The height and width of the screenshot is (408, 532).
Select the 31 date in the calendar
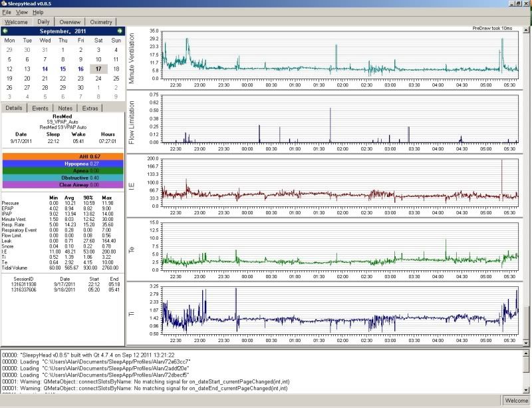45,50
